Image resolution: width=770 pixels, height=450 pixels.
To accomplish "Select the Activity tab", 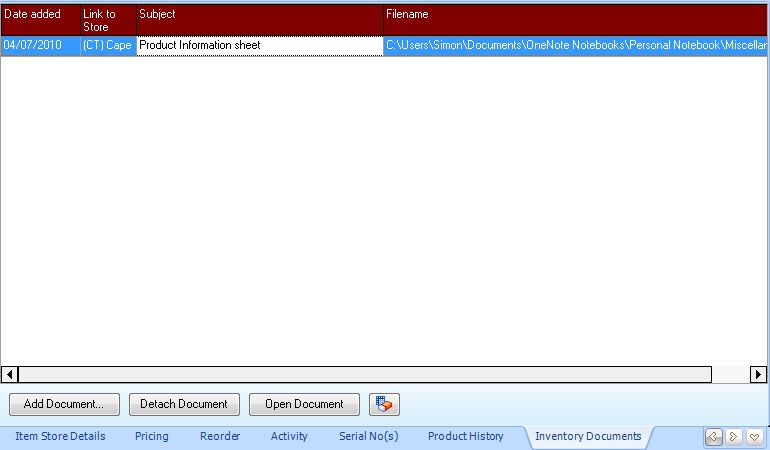I will point(289,436).
